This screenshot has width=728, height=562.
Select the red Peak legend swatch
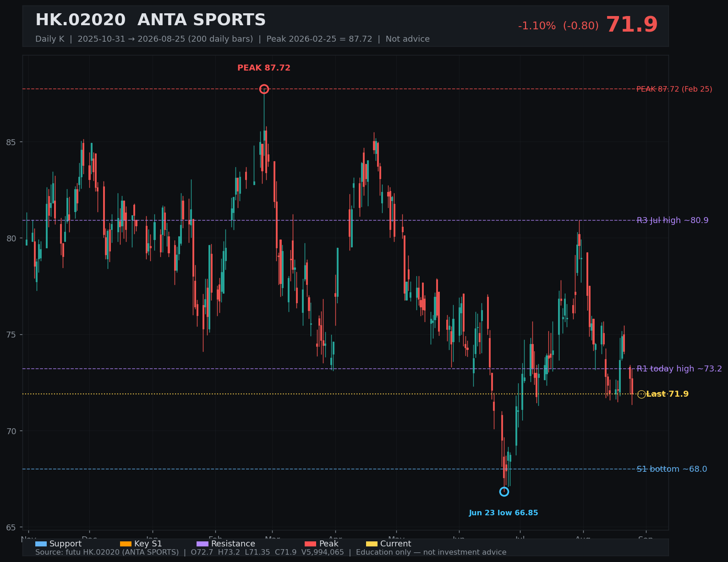click(311, 544)
